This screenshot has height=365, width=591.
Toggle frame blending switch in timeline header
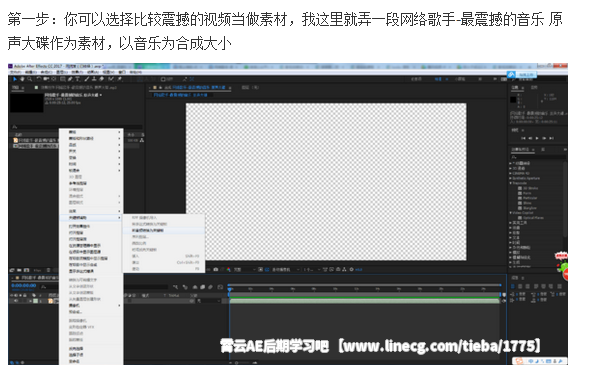pyautogui.click(x=203, y=287)
